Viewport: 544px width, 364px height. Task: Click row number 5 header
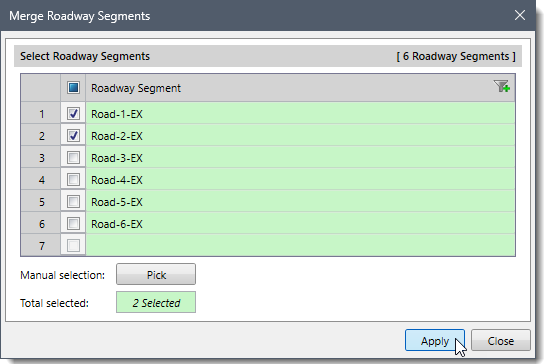(41, 202)
